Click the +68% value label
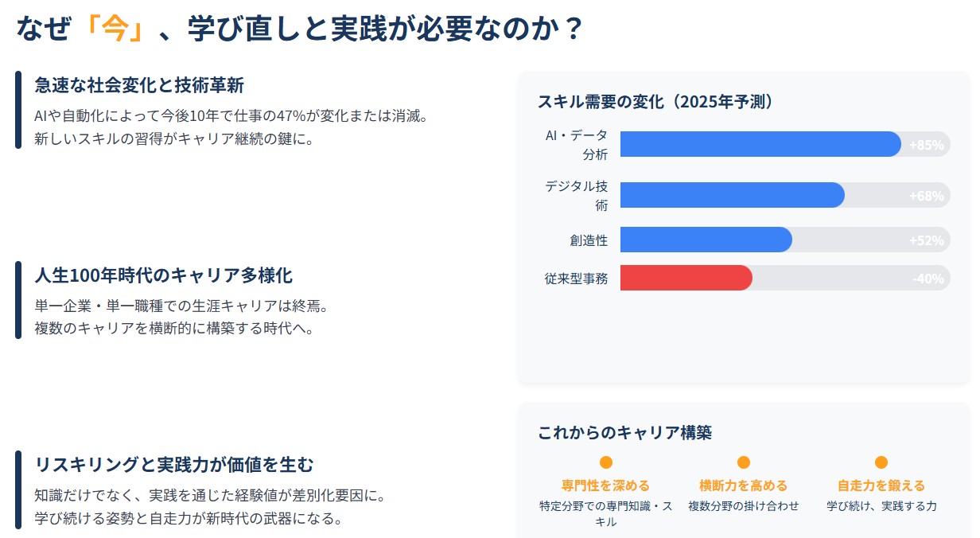Image resolution: width=980 pixels, height=538 pixels. [927, 196]
